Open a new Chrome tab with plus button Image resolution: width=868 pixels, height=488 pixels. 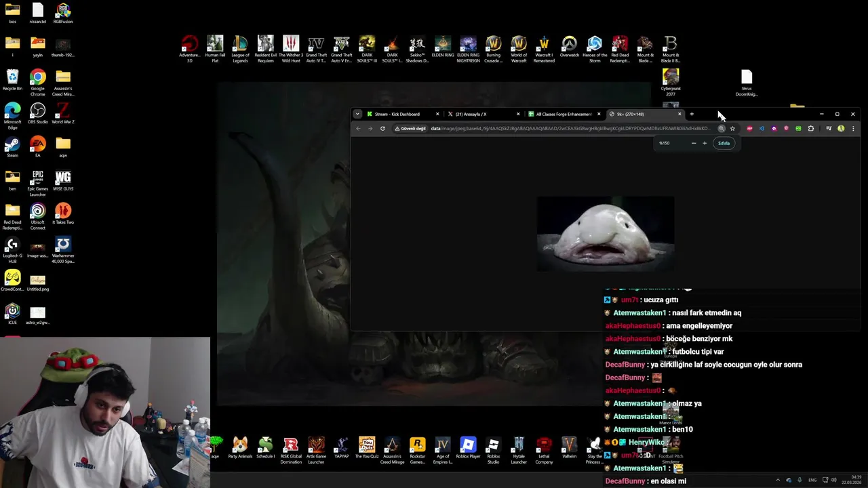pyautogui.click(x=692, y=114)
